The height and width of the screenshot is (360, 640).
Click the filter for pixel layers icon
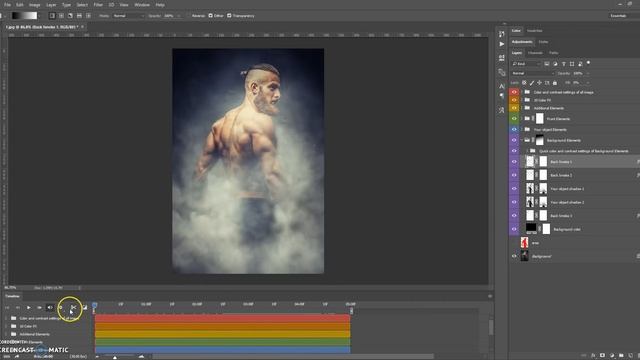[547, 64]
